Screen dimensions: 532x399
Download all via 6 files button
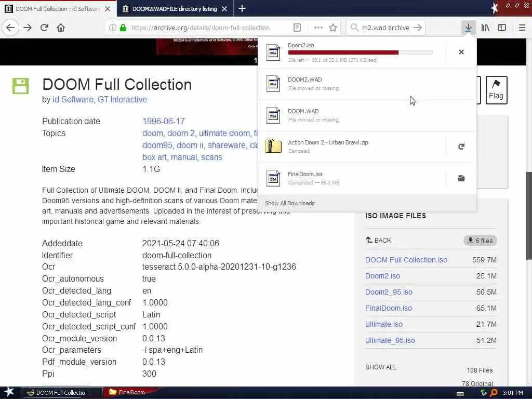480,241
